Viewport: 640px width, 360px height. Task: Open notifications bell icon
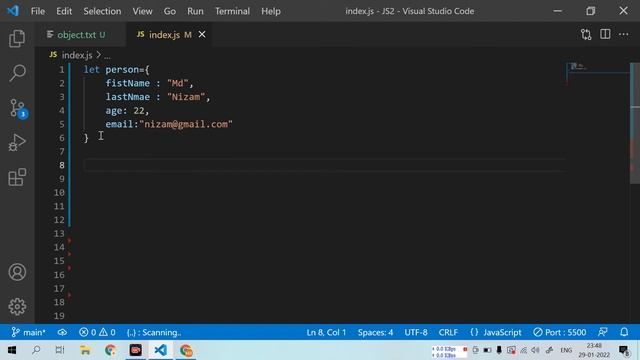click(x=624, y=332)
